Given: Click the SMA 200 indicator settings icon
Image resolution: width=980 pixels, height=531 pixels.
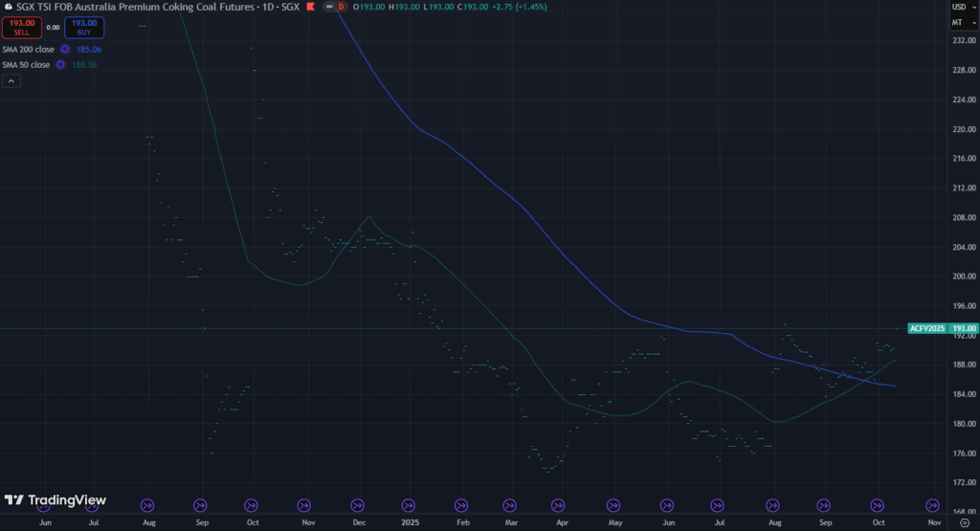Looking at the screenshot, I should pos(64,49).
